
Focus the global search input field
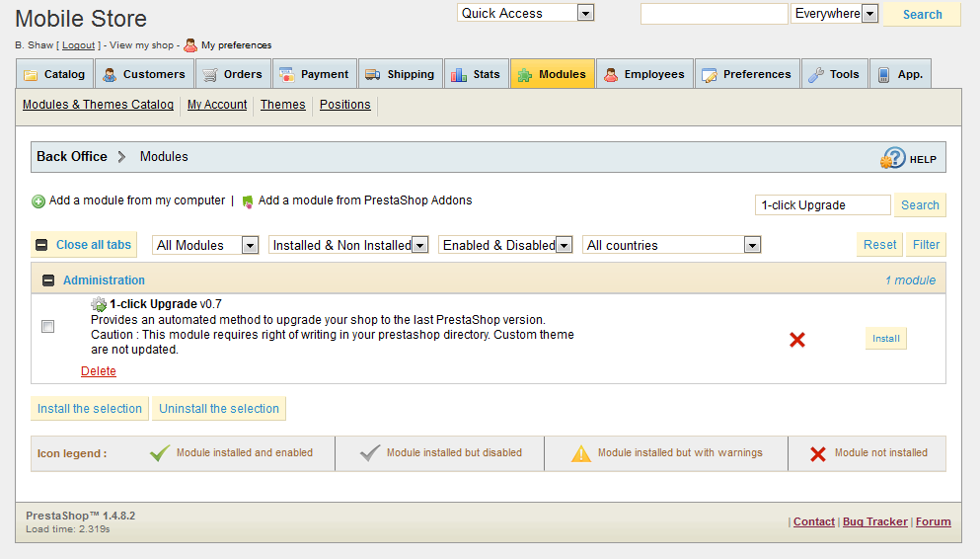pyautogui.click(x=714, y=14)
